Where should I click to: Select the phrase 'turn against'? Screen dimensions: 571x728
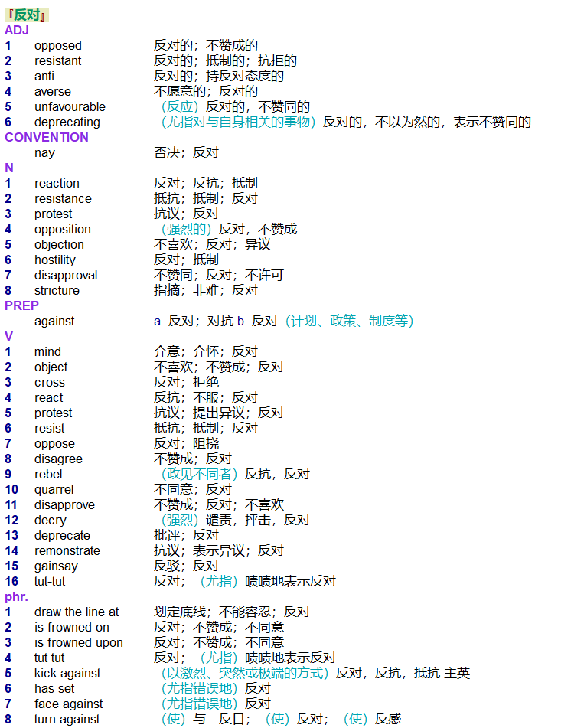click(67, 720)
